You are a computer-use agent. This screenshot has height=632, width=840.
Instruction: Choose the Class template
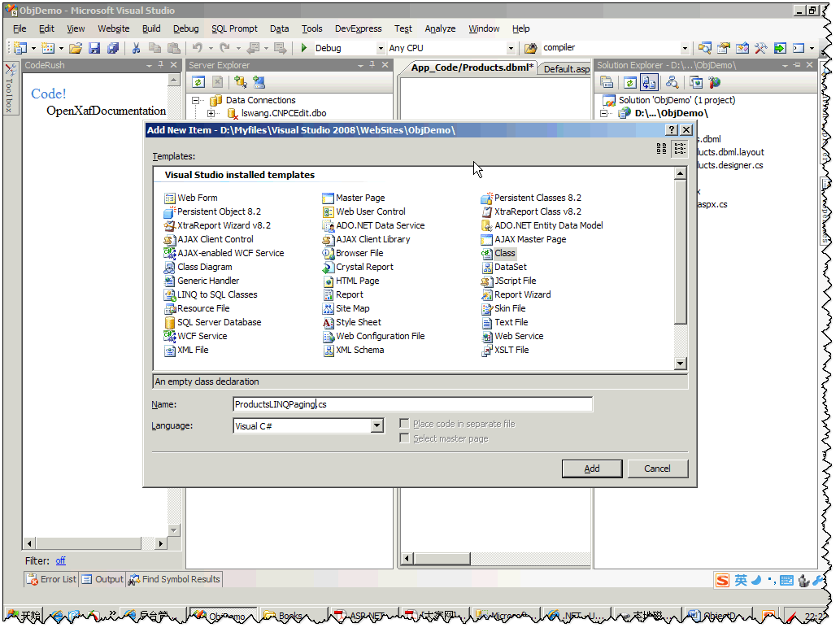498,253
